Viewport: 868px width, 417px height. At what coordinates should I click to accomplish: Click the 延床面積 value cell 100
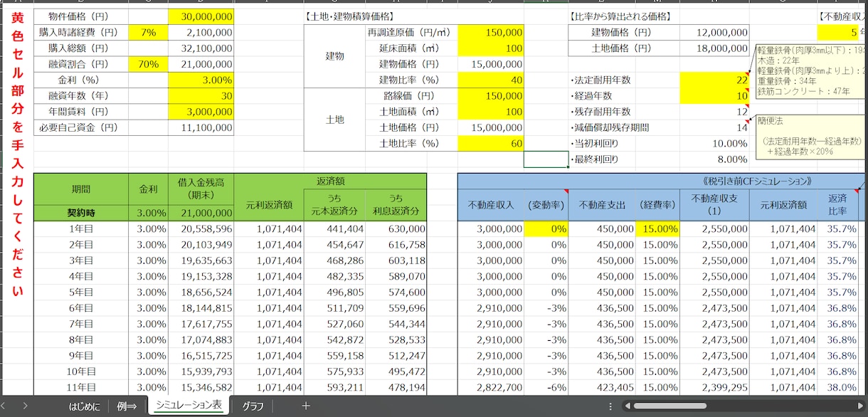tap(491, 48)
